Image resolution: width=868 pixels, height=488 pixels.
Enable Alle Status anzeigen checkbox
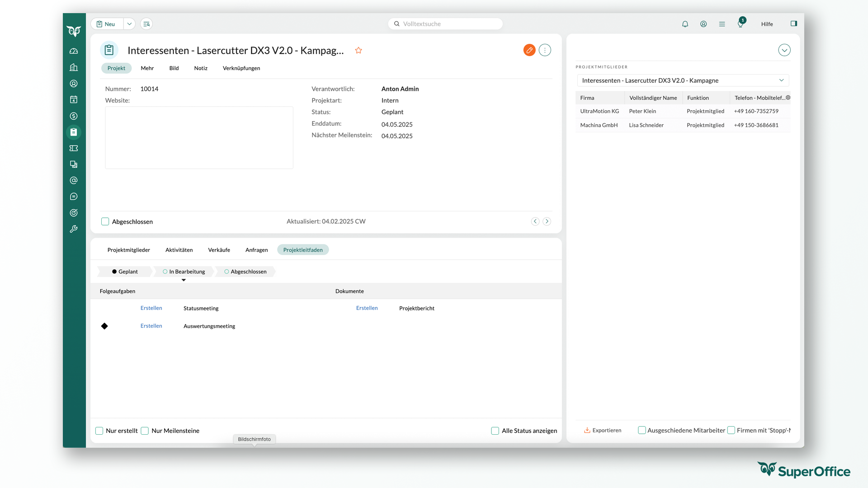(495, 431)
